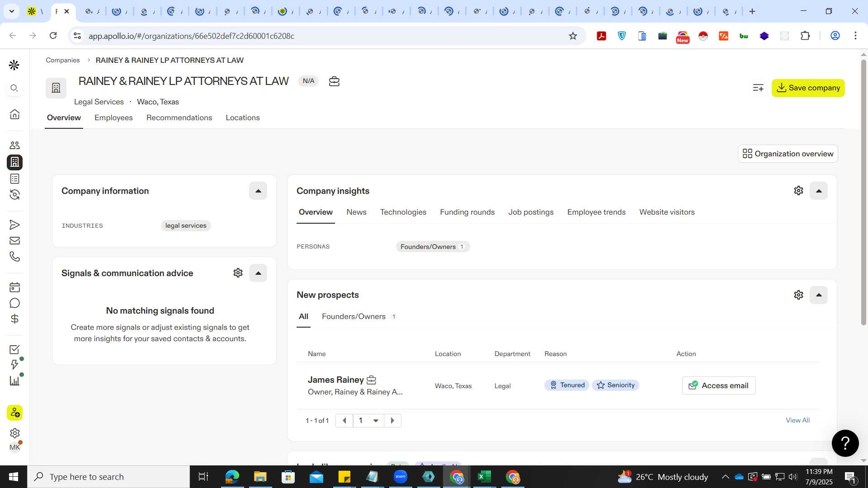Image resolution: width=868 pixels, height=488 pixels.
Task: Open the Calls phone sidebar icon
Action: (14, 257)
